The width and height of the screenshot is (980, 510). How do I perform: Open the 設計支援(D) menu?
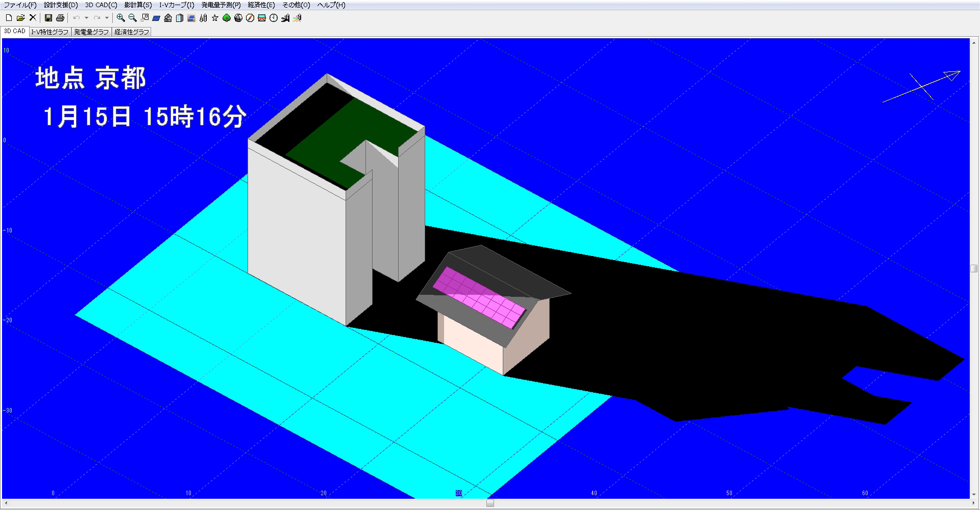(x=61, y=5)
